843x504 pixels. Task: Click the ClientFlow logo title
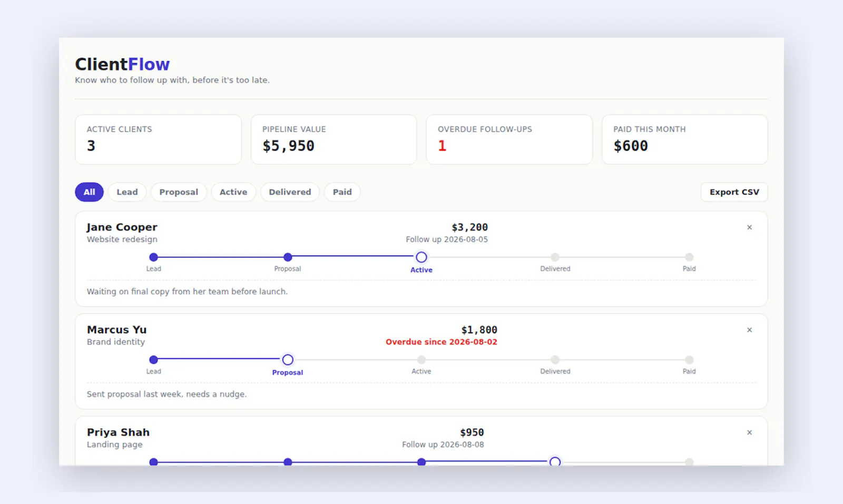tap(122, 64)
